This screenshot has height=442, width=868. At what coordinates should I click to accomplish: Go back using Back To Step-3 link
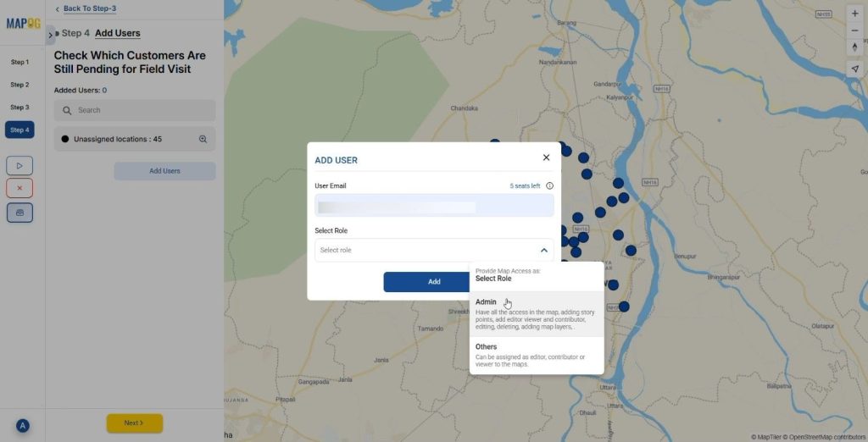90,8
